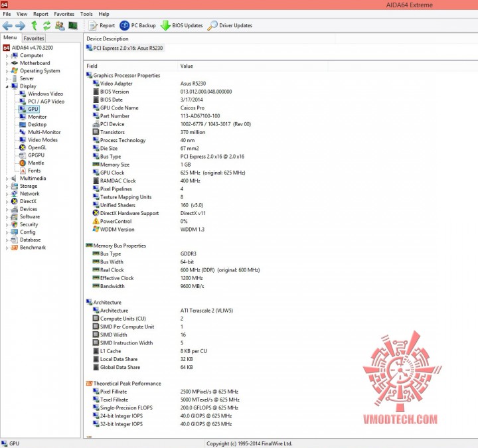Select the Bandwidth row
The width and height of the screenshot is (478, 448).
149,286
